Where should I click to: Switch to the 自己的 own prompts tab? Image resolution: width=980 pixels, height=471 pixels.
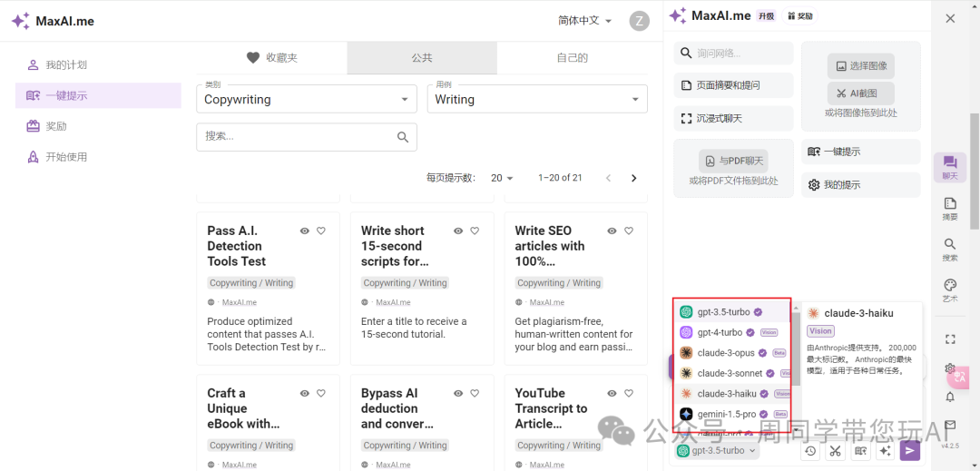point(572,58)
